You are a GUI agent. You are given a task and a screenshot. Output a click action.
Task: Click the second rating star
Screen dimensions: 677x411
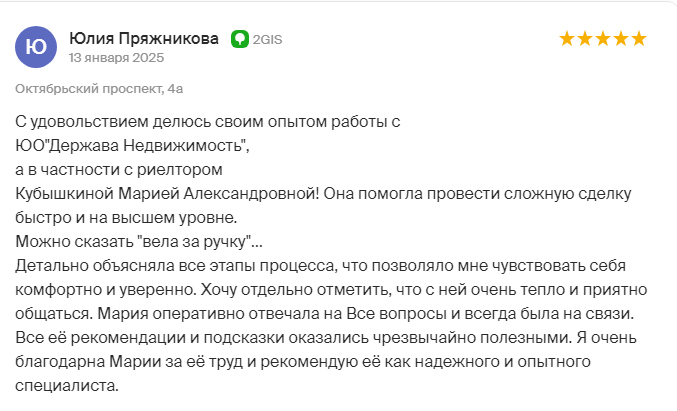click(585, 39)
